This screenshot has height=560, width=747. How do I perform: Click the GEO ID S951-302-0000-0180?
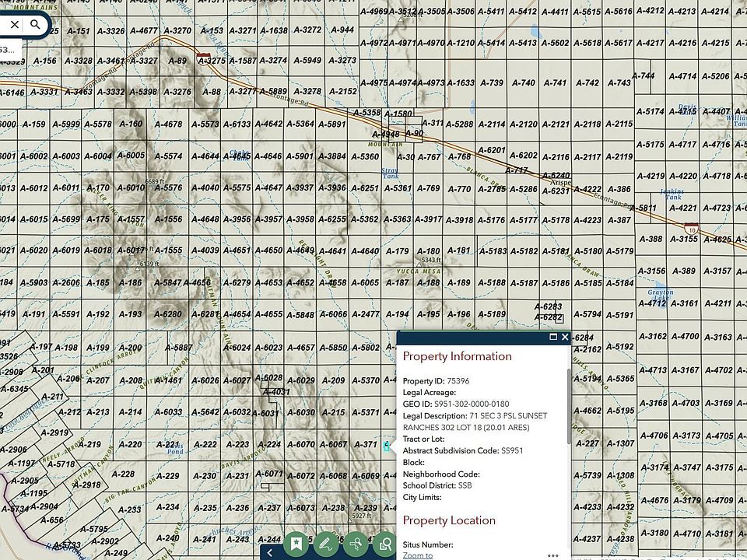[472, 404]
